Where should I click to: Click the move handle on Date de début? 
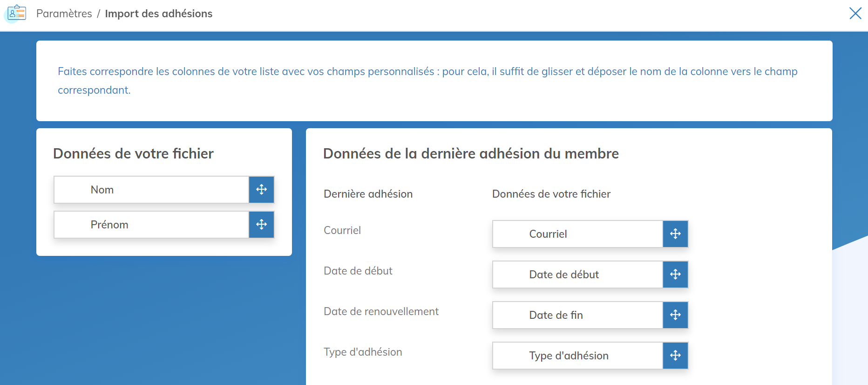675,275
